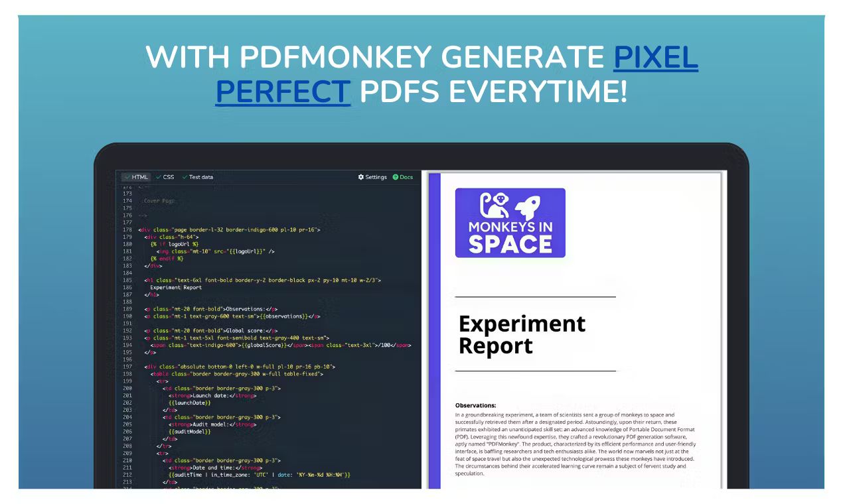This screenshot has width=843, height=504.
Task: Click the green Docs icon
Action: coord(396,177)
